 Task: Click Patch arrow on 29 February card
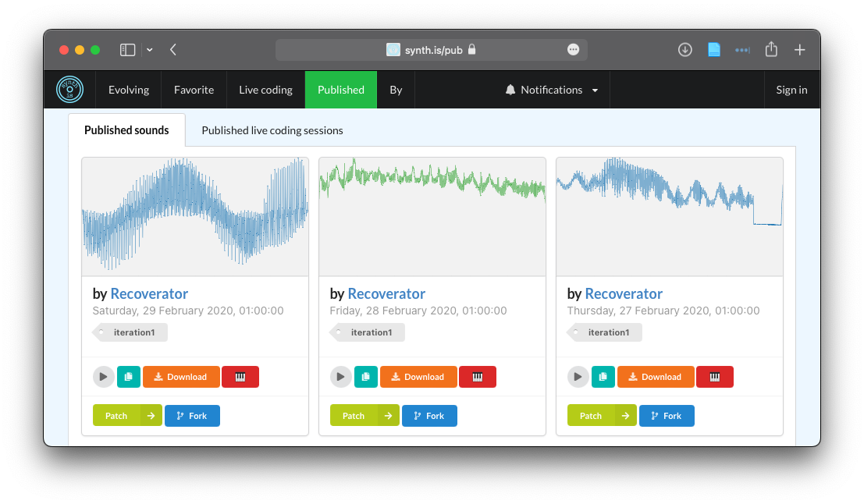(x=151, y=416)
